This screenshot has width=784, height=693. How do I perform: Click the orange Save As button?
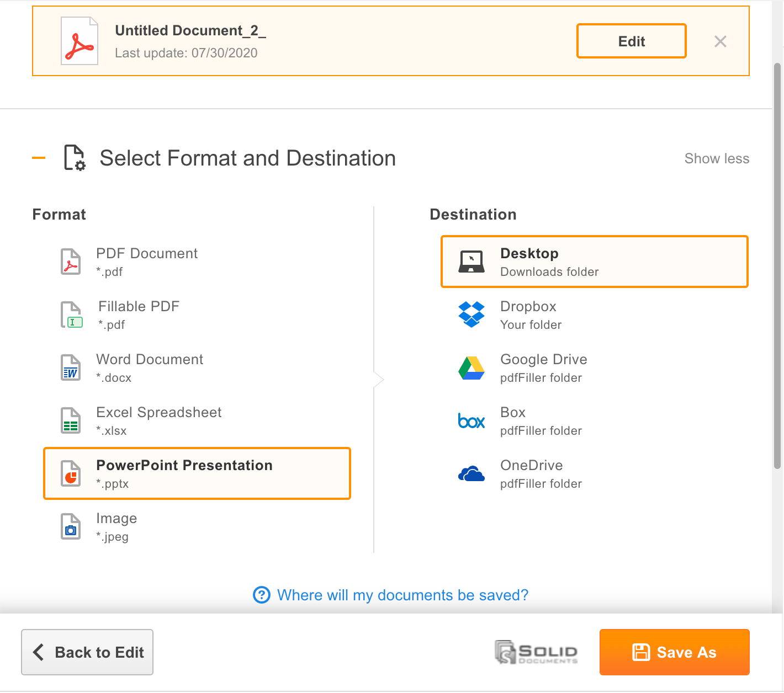[675, 652]
